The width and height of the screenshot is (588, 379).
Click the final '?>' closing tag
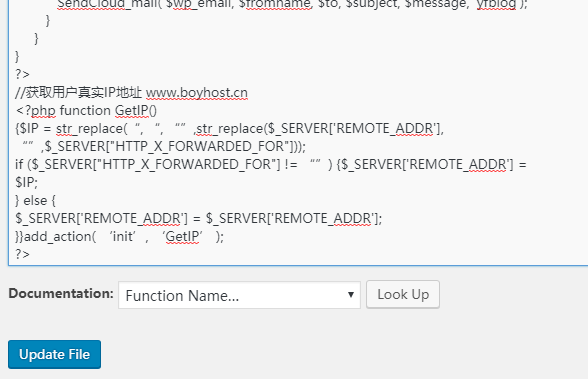[x=22, y=254]
